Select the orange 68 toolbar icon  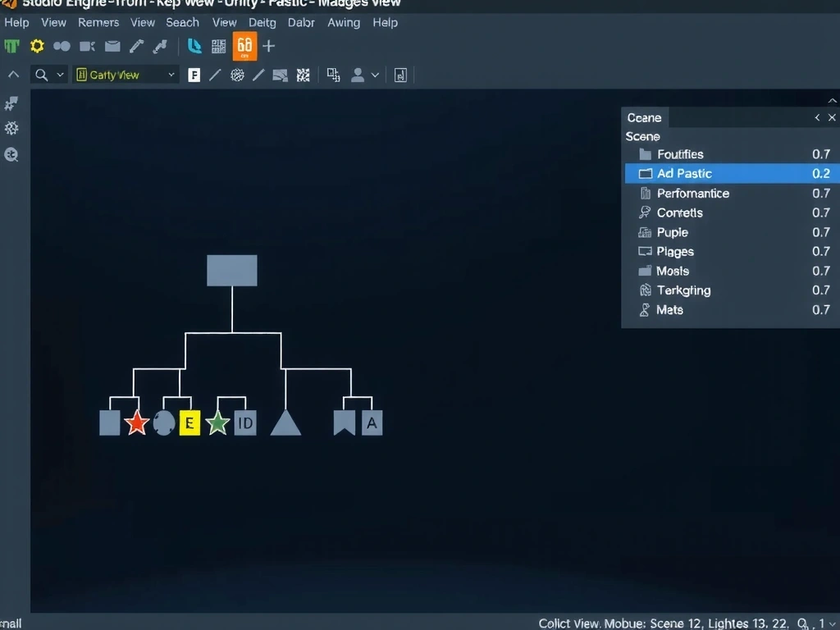(244, 47)
